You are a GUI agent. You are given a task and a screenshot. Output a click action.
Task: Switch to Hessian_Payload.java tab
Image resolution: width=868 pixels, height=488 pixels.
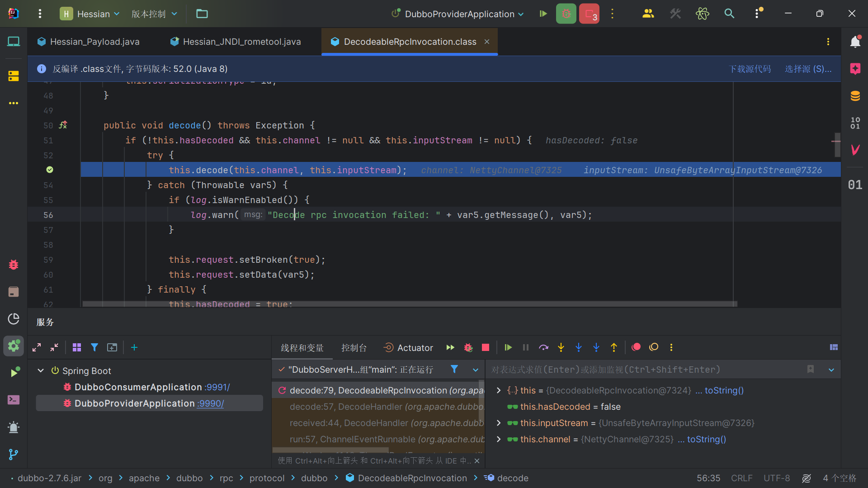(89, 42)
